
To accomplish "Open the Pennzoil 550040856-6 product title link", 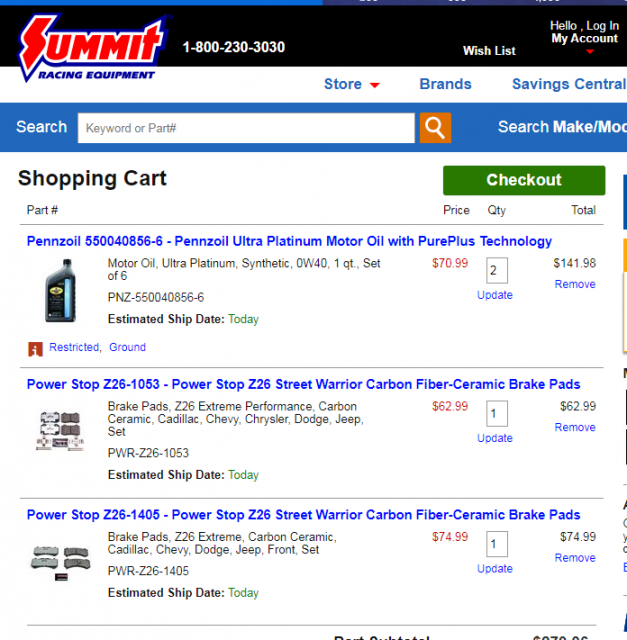I will (x=289, y=241).
